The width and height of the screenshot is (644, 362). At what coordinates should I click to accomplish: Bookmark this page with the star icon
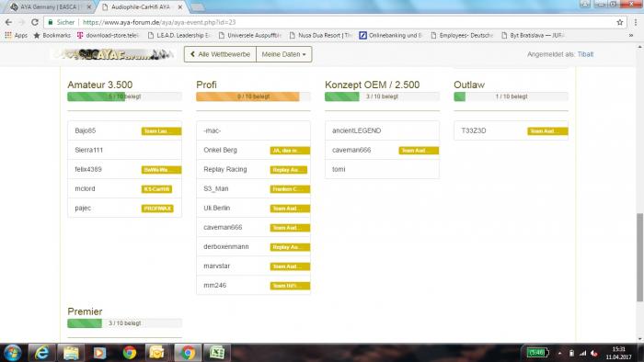click(620, 22)
